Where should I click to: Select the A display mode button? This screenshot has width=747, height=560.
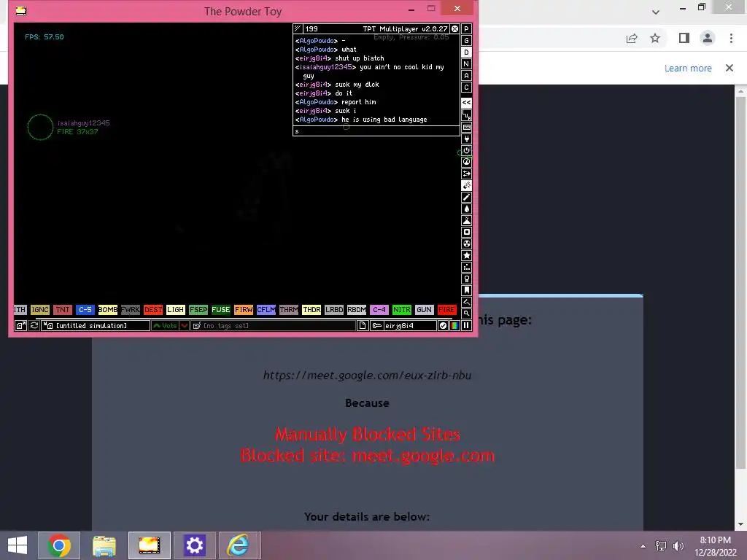click(x=466, y=76)
